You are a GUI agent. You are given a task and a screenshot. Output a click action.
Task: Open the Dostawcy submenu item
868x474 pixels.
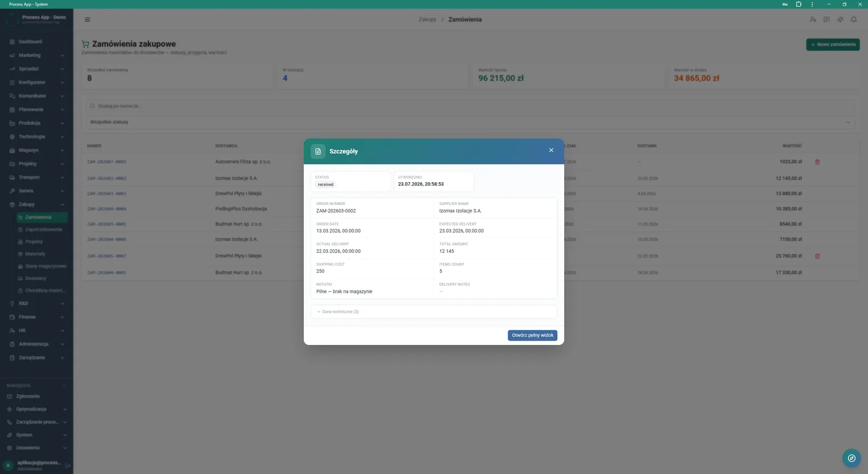(42, 278)
